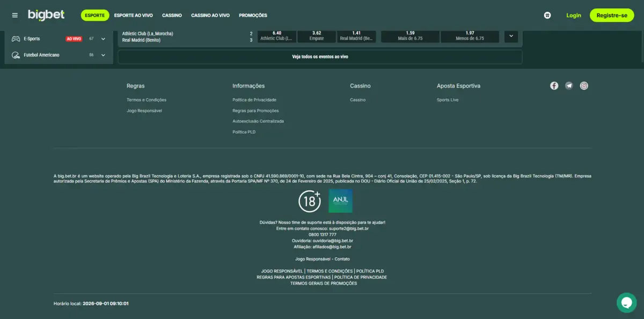This screenshot has height=319, width=644.
Task: Click the Regras footer heading
Action: coord(135,86)
